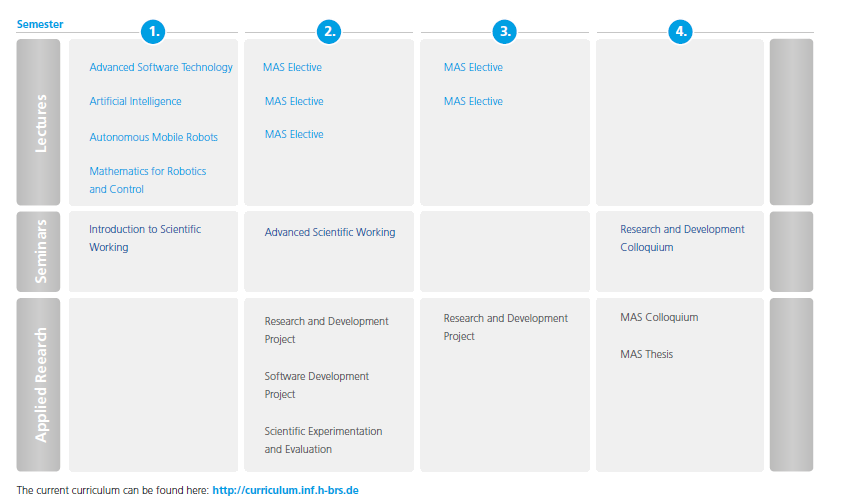Click the semester 1 circle badge
The height and width of the screenshot is (502, 846).
coord(153,32)
